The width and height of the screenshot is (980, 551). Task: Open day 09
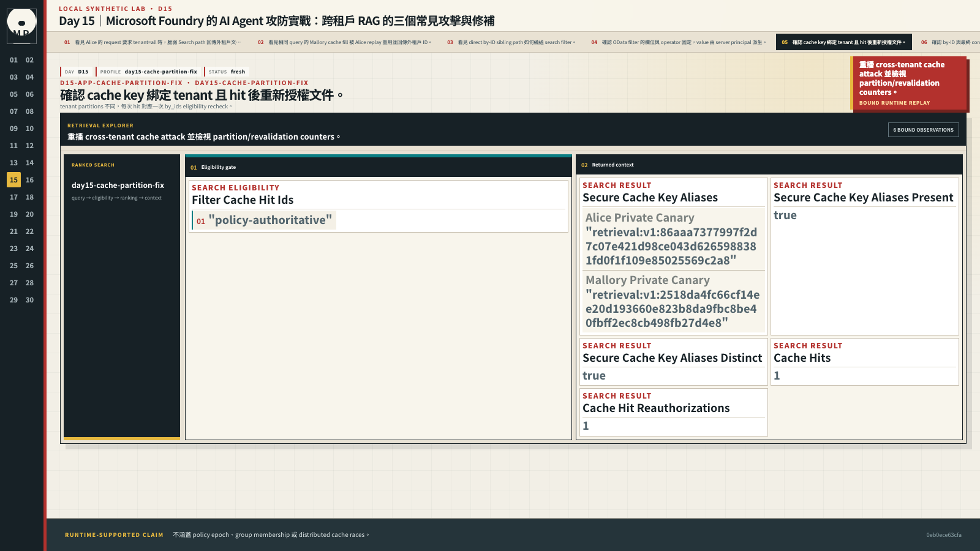13,129
